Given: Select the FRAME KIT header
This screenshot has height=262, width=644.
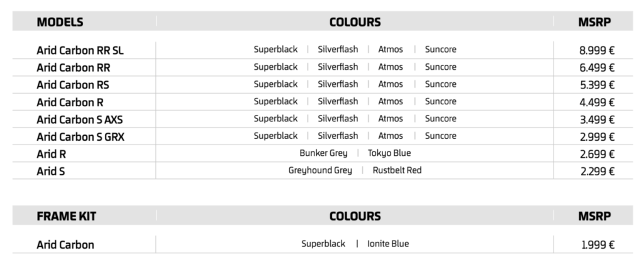Looking at the screenshot, I should click(x=67, y=217).
